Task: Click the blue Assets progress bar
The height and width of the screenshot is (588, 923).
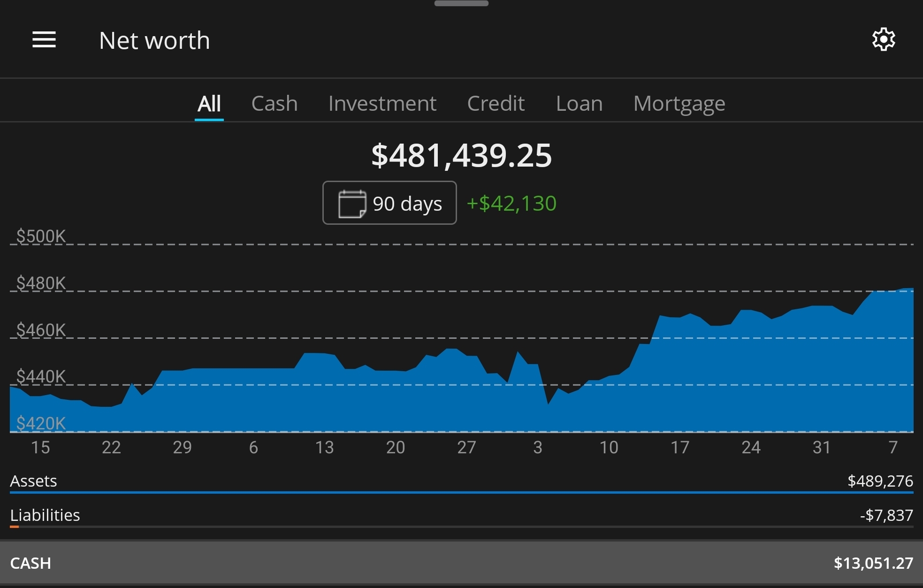Action: pos(461,492)
